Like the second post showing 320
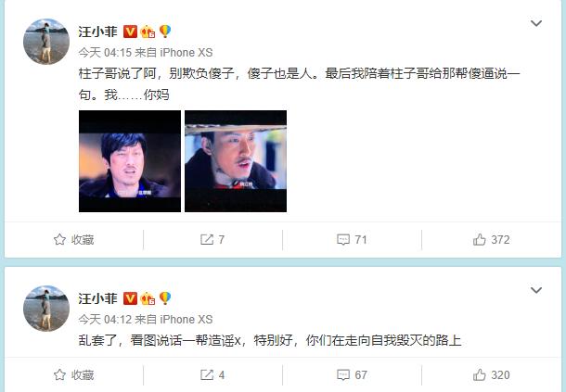The image size is (566, 392). [x=491, y=375]
